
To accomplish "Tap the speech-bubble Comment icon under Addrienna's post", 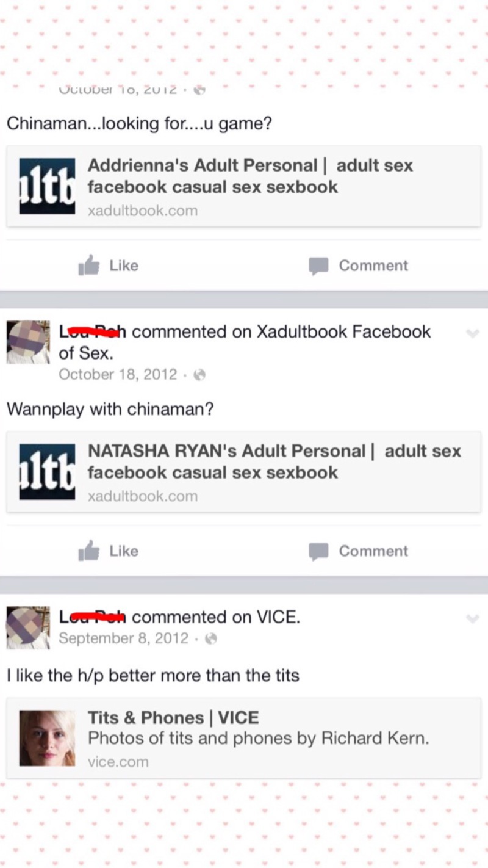I will pos(318,266).
